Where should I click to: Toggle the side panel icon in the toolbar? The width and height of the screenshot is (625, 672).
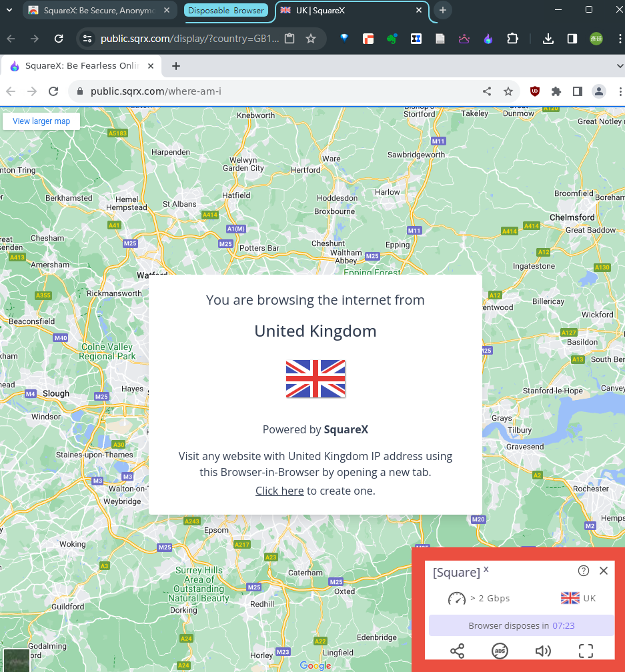coord(572,39)
